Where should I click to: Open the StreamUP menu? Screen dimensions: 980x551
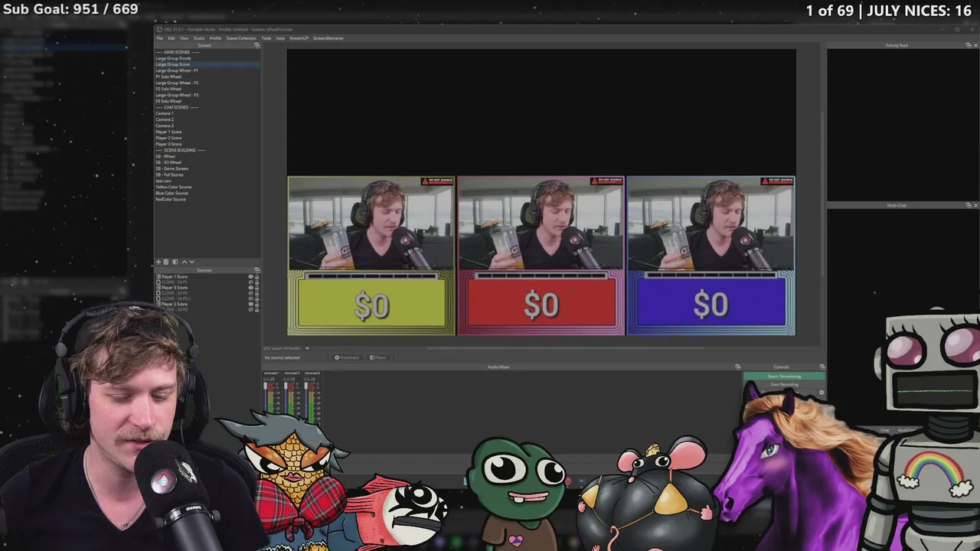click(299, 38)
